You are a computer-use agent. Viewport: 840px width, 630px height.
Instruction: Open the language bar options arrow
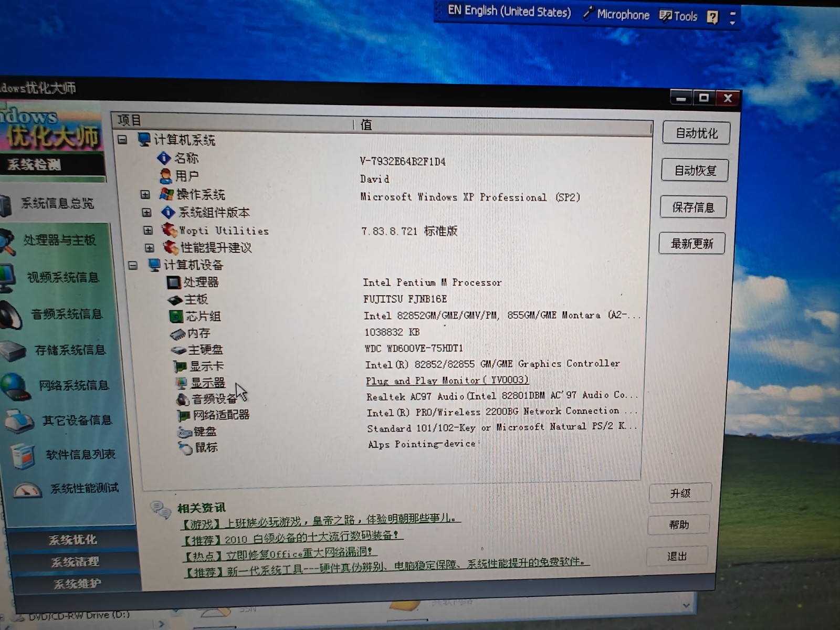(x=733, y=23)
